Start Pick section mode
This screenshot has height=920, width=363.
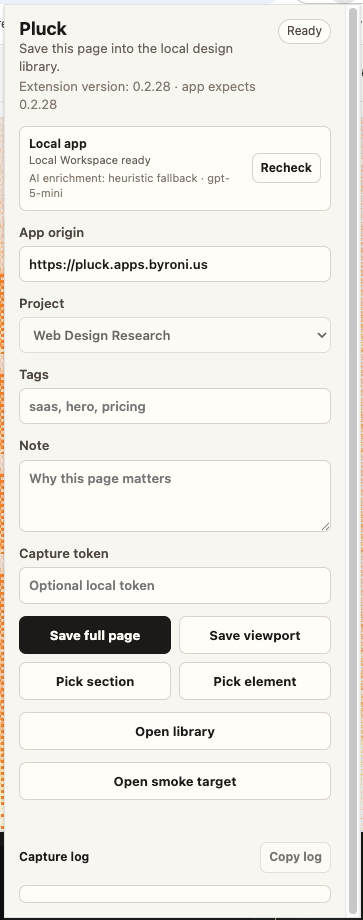pos(95,681)
